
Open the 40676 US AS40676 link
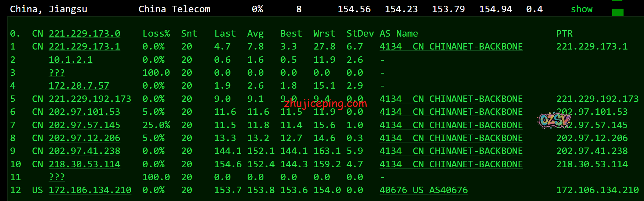(x=424, y=190)
